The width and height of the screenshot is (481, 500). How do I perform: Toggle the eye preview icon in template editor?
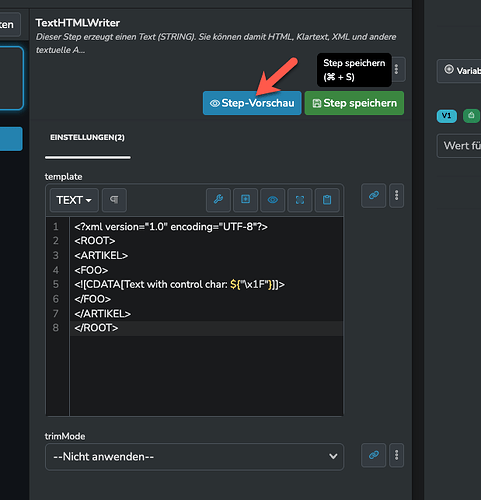point(273,200)
